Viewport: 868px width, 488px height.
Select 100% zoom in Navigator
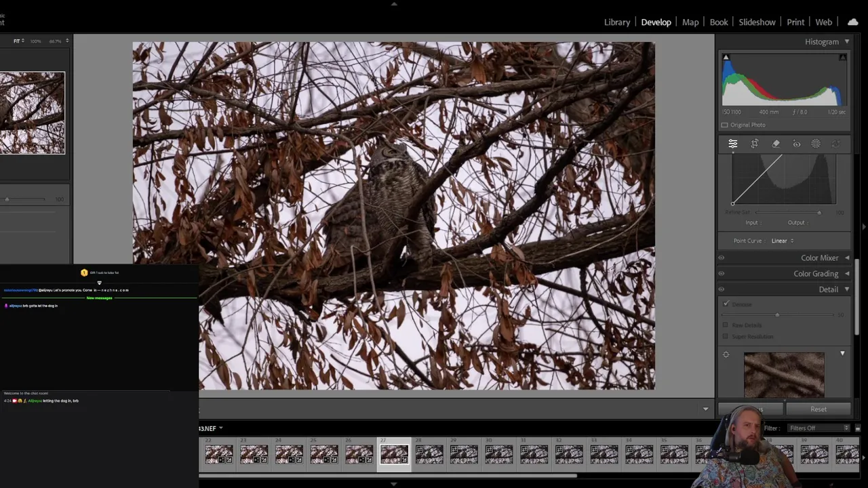pos(35,41)
